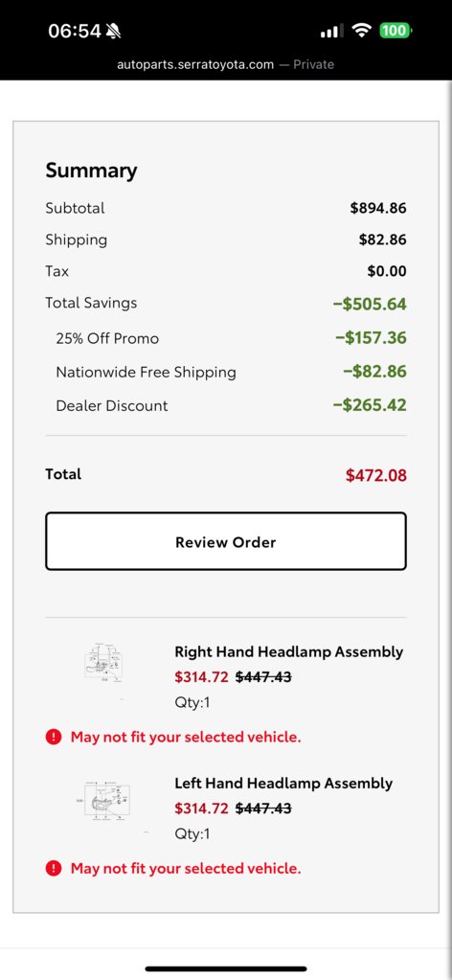Tap the Total Savings amount -$505.64
452x980 pixels.
point(370,304)
